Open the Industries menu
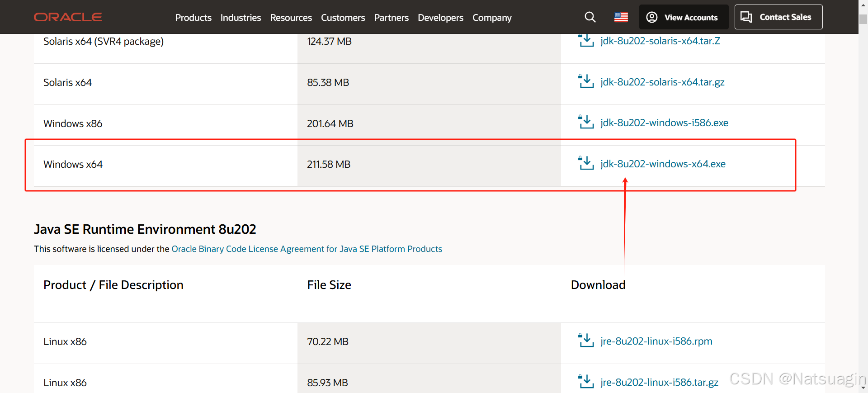The height and width of the screenshot is (393, 868). tap(241, 18)
